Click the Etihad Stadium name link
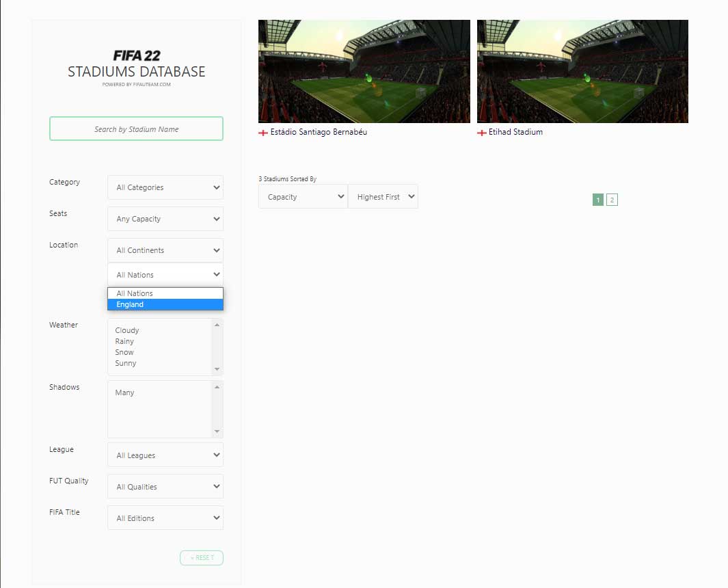 click(x=515, y=132)
